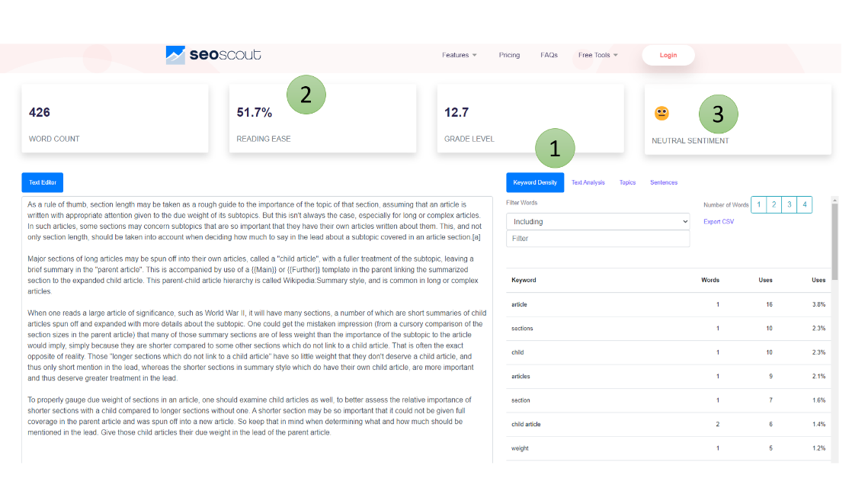Open the FAQs page
This screenshot has height=488, width=868.
click(549, 55)
